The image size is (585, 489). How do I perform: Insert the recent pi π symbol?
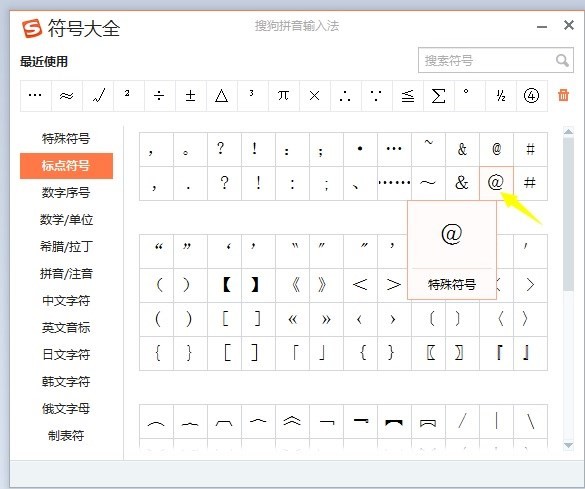pyautogui.click(x=284, y=96)
